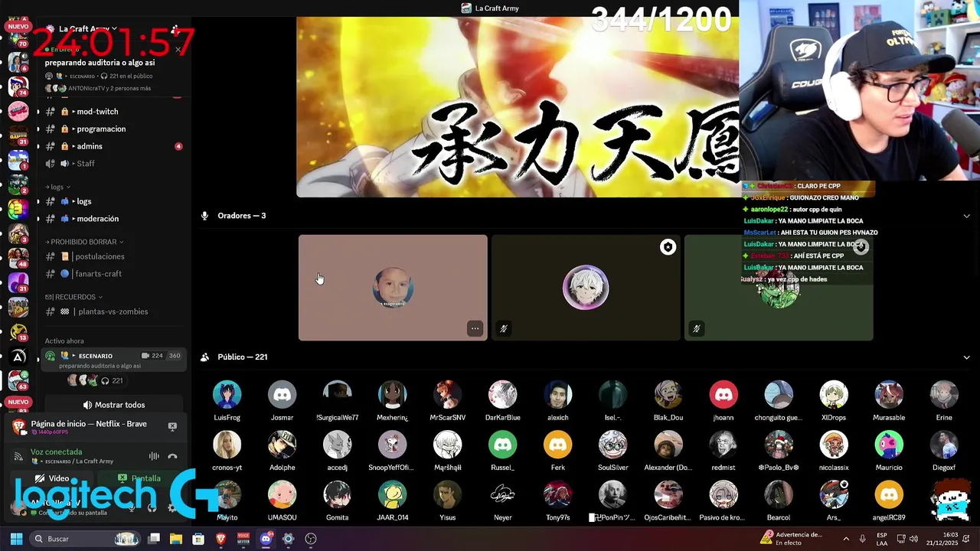Screen dimensions: 980x551
Task: Open more options on first speaker tile
Action: click(475, 328)
